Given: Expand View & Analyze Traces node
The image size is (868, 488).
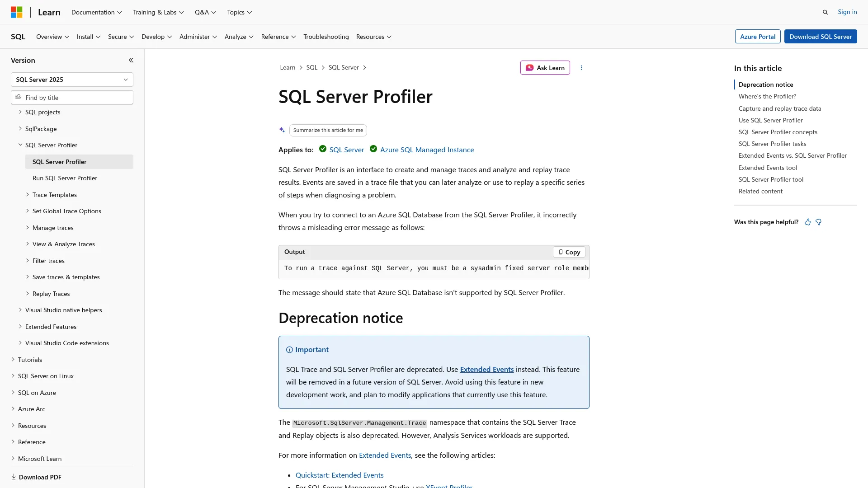Looking at the screenshot, I should 28,244.
